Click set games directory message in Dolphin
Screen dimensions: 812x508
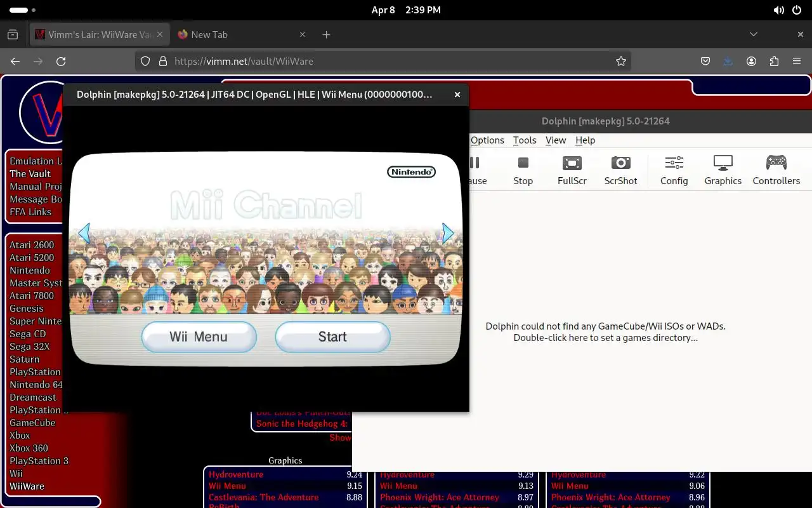(605, 332)
